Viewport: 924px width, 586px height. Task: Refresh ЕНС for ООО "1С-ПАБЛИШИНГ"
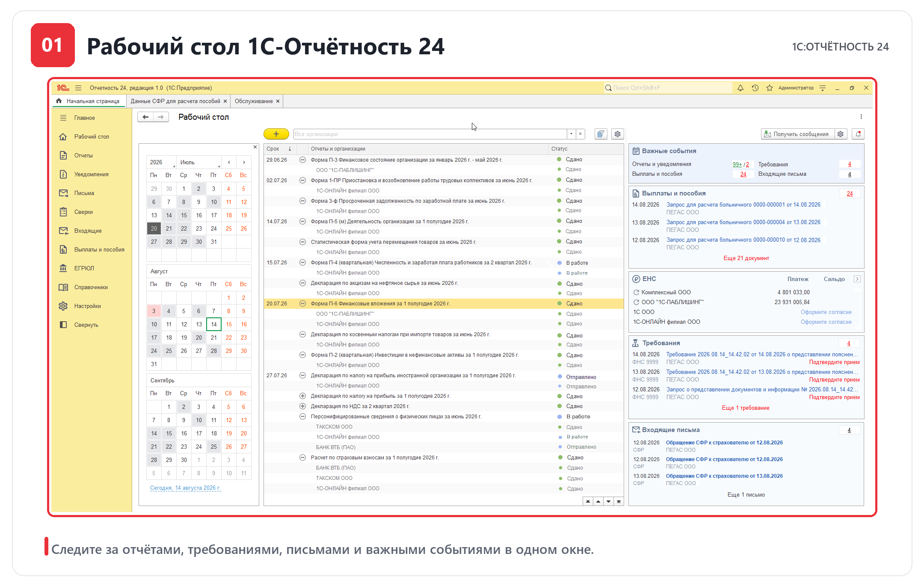(x=636, y=302)
